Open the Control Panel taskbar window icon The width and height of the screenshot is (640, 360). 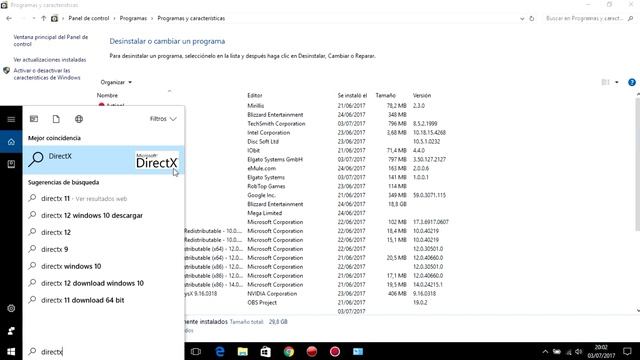pos(358,351)
